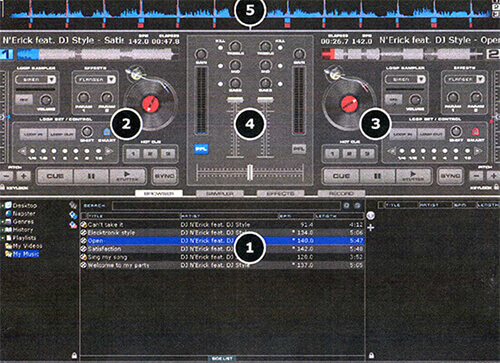Expand the History tree node
Viewport: 500px width, 363px height.
3,230
